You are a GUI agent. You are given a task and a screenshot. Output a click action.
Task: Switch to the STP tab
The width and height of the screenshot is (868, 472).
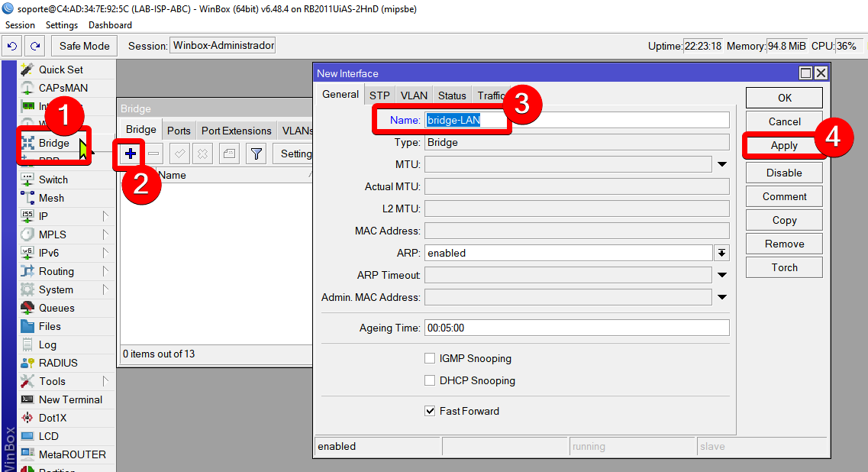(x=379, y=95)
